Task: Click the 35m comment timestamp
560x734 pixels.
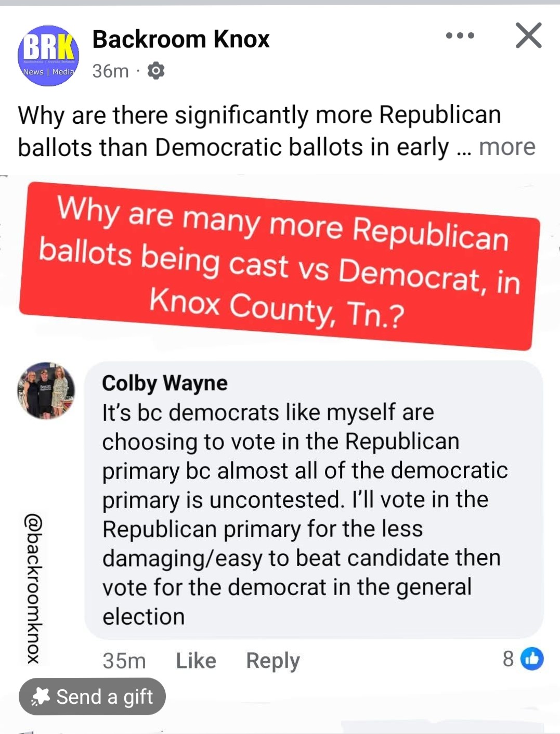Action: (x=124, y=661)
